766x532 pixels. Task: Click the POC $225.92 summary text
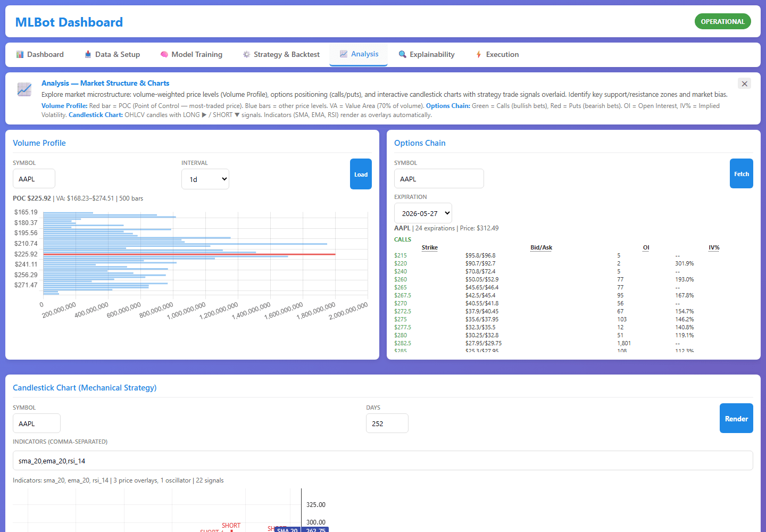pyautogui.click(x=32, y=198)
